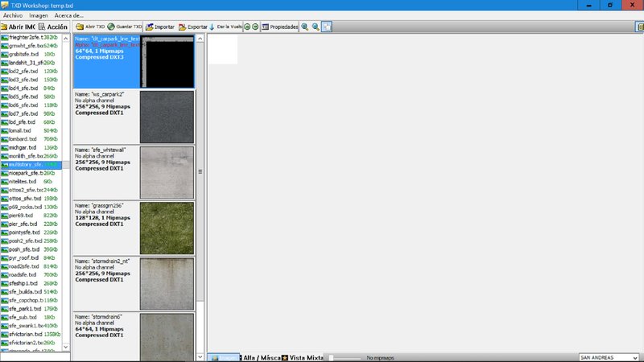Click the file list scroll-down arrow
Screen dimensions: 644x362
tap(66, 348)
